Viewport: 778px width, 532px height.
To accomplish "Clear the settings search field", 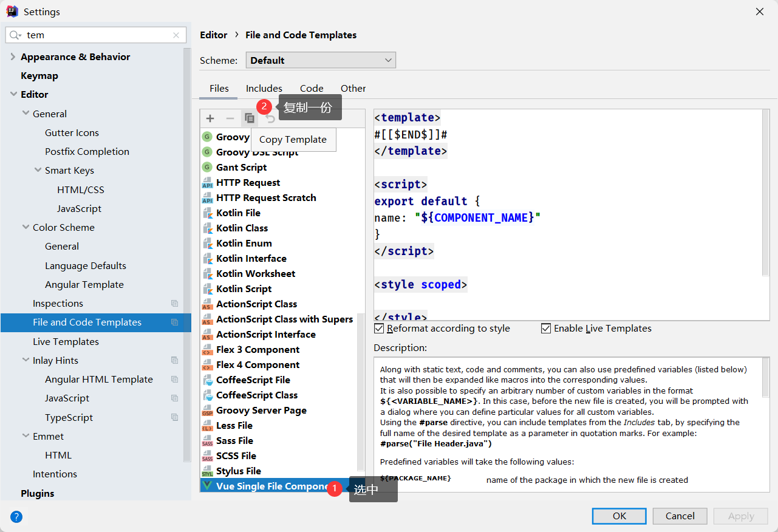I will (176, 35).
